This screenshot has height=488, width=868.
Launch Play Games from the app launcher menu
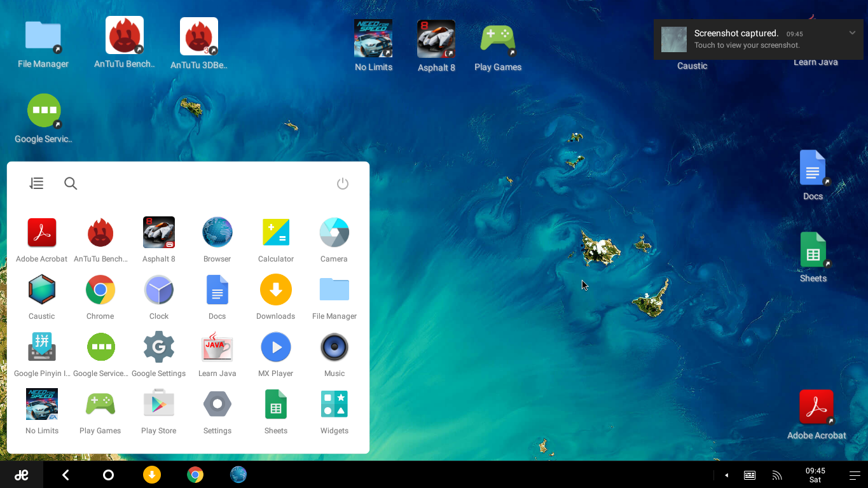coord(100,405)
